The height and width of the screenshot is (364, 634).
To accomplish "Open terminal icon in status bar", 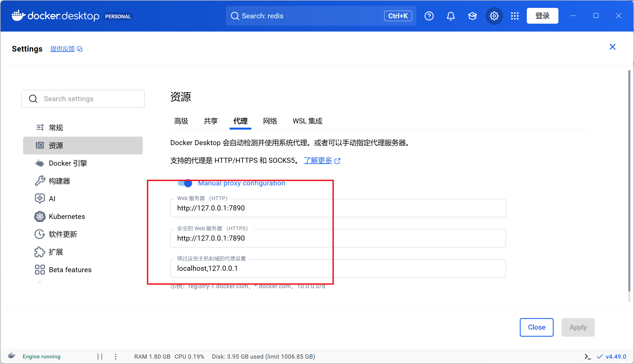I will (587, 356).
